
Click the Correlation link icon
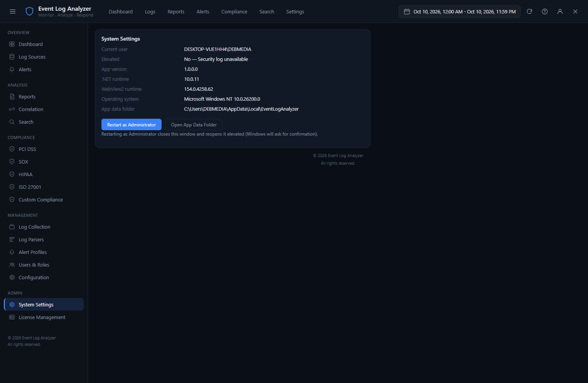12,109
